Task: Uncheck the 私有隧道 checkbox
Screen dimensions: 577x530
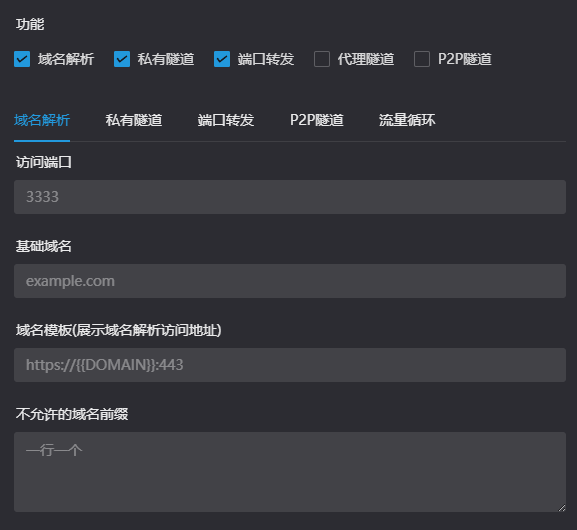Action: (x=122, y=59)
